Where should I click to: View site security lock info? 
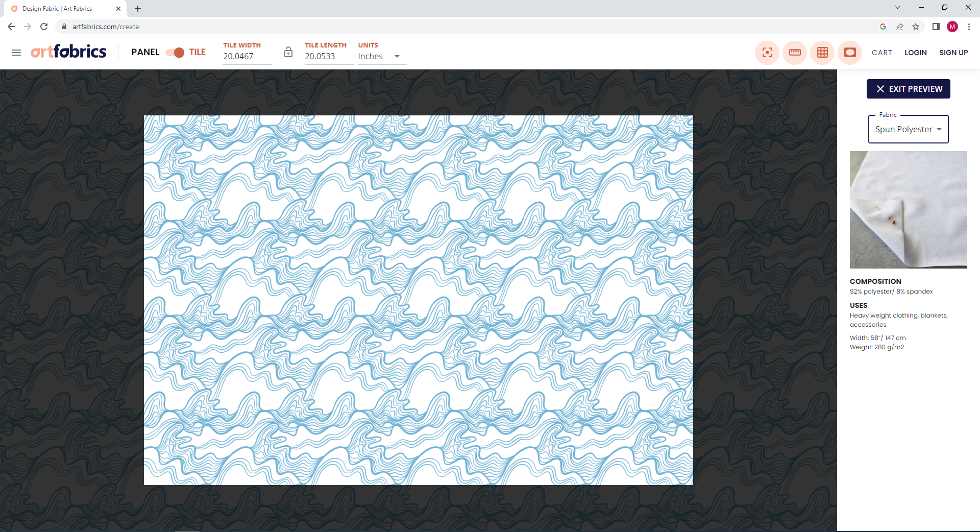[x=64, y=27]
